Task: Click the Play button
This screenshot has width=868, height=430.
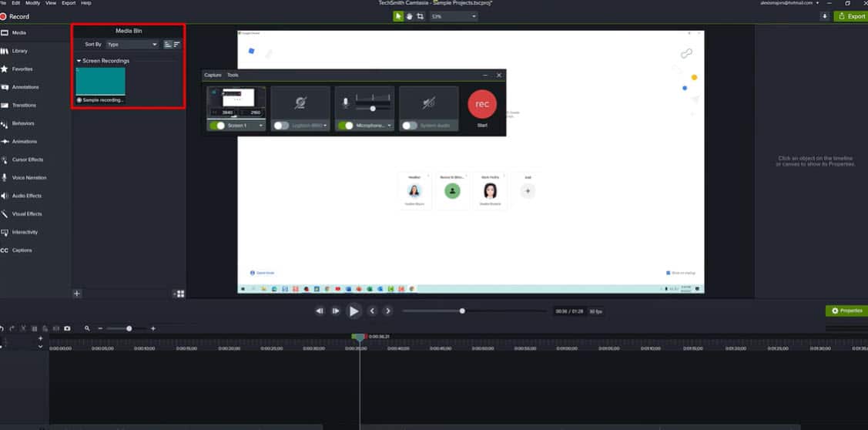Action: [354, 311]
